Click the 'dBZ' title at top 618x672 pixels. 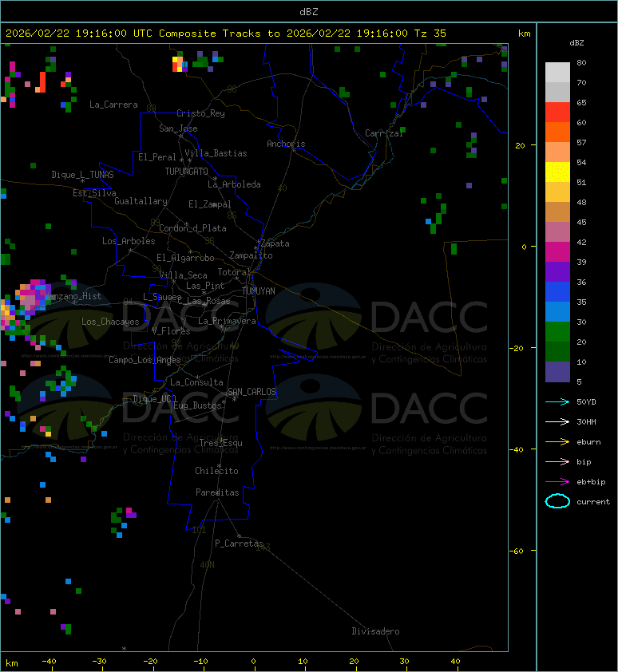click(309, 11)
